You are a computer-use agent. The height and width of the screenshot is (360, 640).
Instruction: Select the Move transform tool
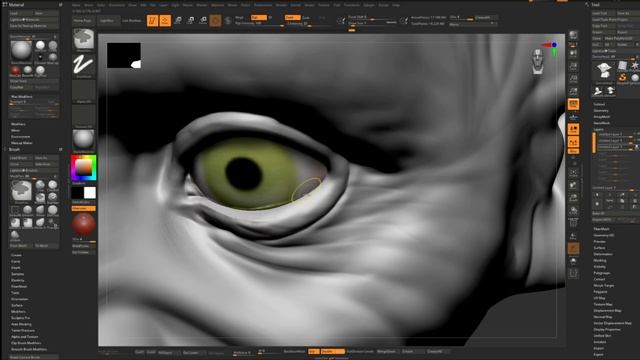pyautogui.click(x=178, y=20)
